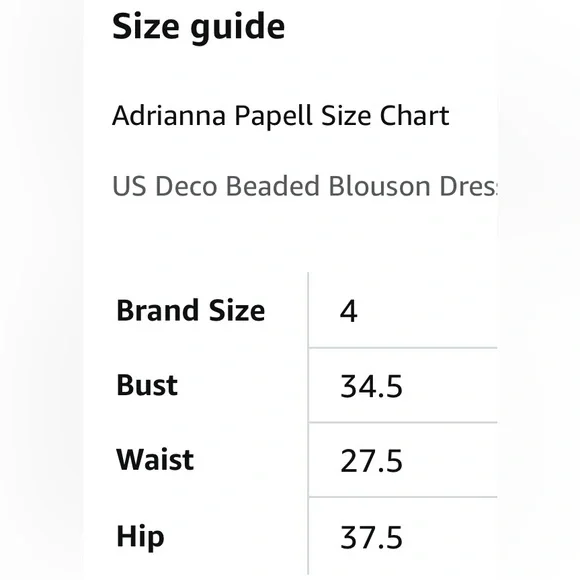Screen dimensions: 580x580
Task: Select the Brand Size row label
Action: click(190, 310)
